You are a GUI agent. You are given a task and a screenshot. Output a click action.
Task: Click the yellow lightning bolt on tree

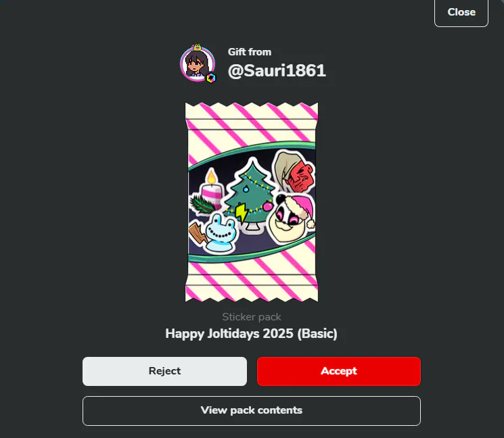[241, 212]
